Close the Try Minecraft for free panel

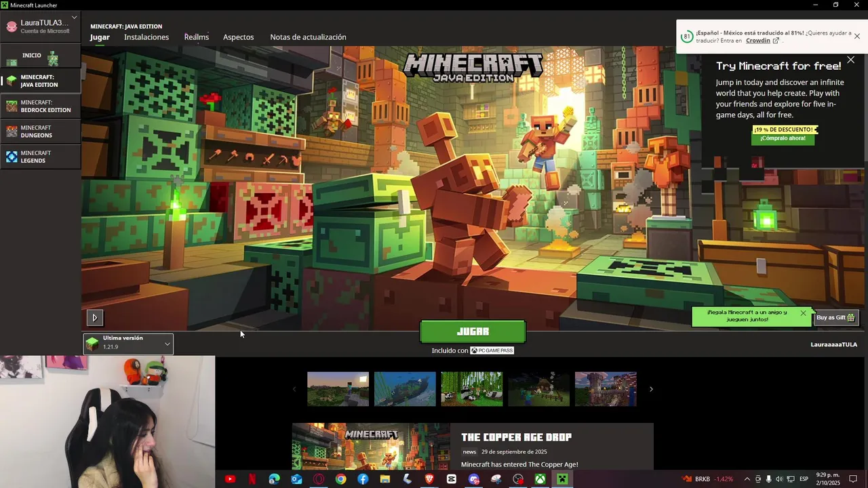click(x=850, y=60)
